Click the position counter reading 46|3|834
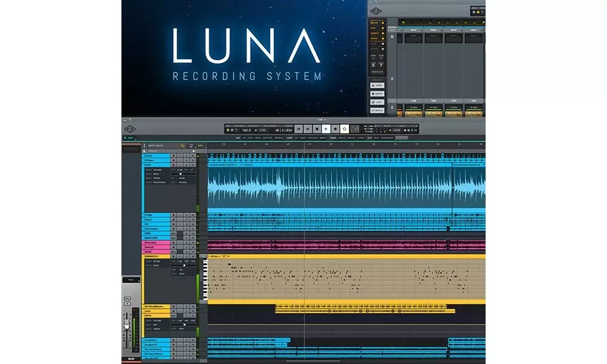607x364 pixels. (283, 130)
